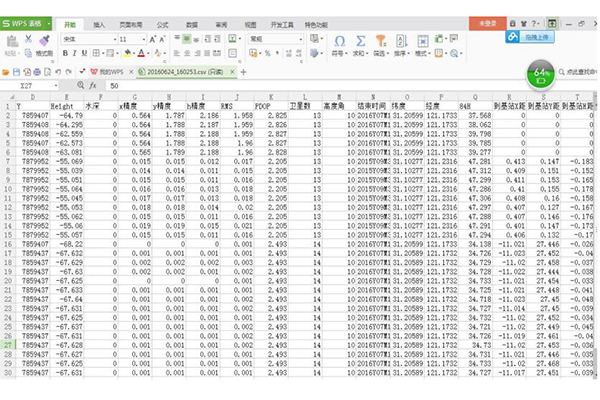Click the blue upload button

click(530, 35)
